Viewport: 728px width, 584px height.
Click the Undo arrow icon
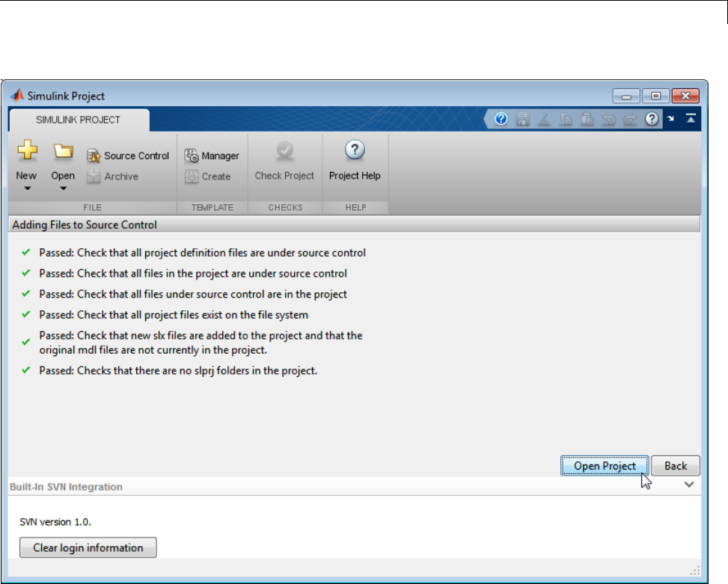pyautogui.click(x=609, y=119)
